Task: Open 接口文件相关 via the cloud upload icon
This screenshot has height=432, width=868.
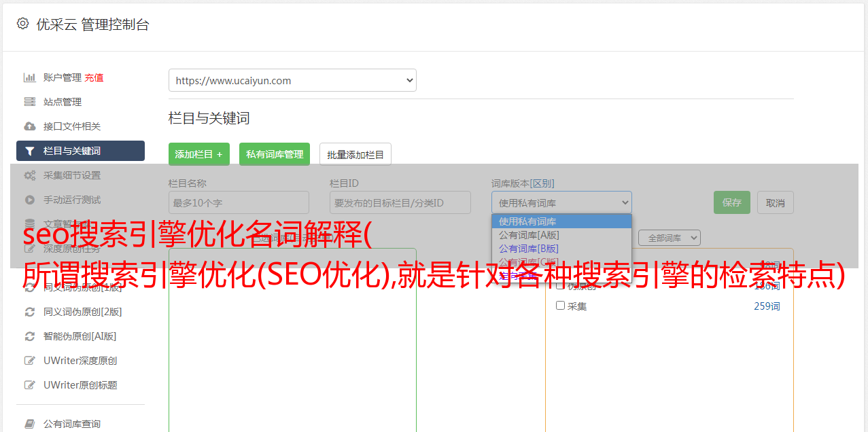Action: tap(30, 126)
